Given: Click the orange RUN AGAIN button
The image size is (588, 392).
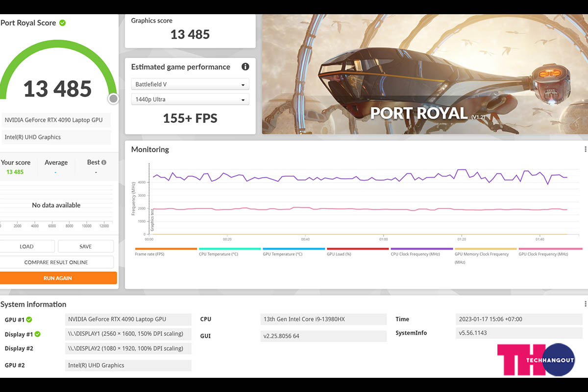Looking at the screenshot, I should point(58,278).
